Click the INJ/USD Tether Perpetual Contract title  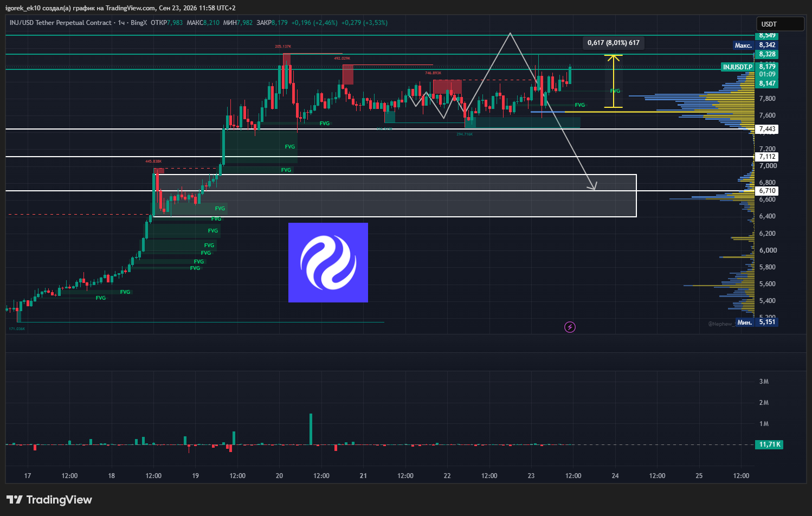(61, 23)
